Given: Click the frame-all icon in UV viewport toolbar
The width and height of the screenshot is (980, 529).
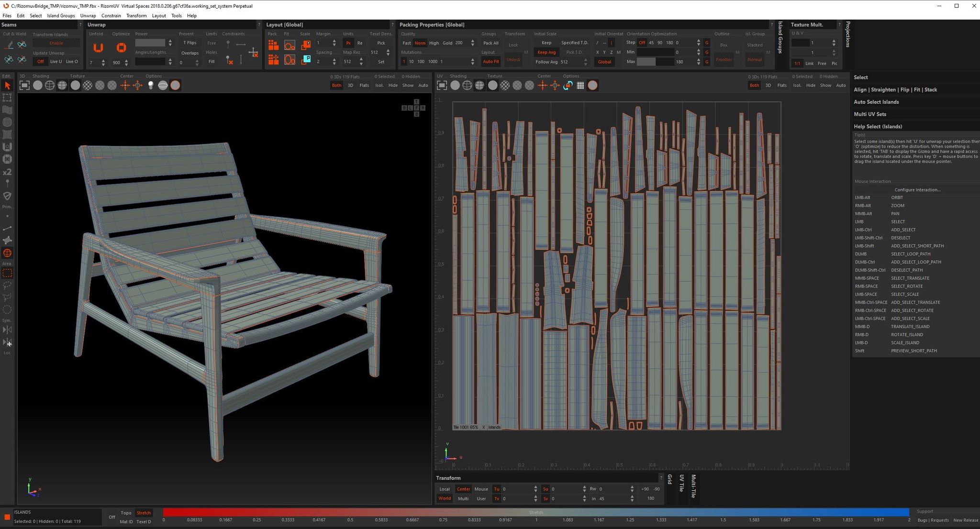Looking at the screenshot, I should point(442,85).
